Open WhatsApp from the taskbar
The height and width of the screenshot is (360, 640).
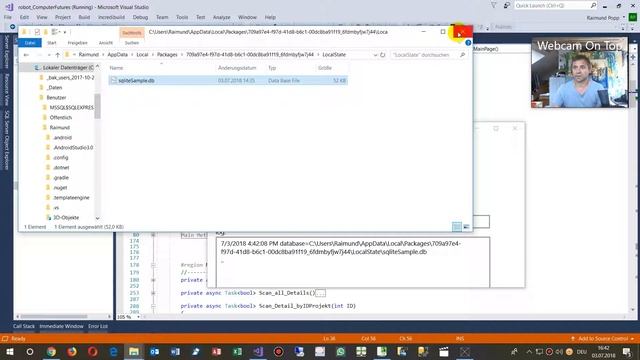coord(340,351)
